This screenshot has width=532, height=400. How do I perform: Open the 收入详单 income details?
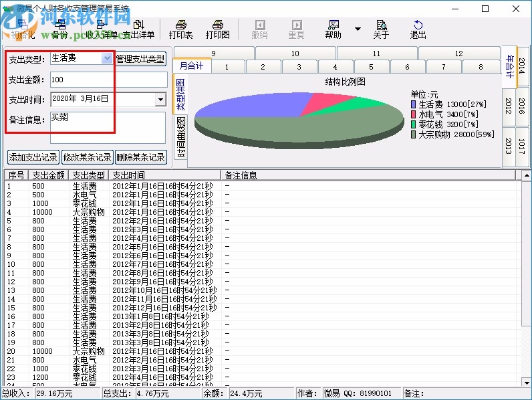(x=101, y=29)
